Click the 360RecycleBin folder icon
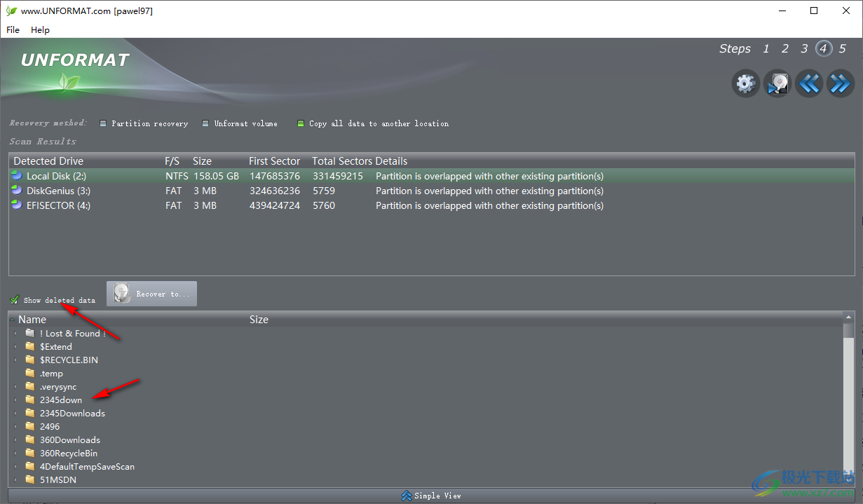 pos(29,453)
